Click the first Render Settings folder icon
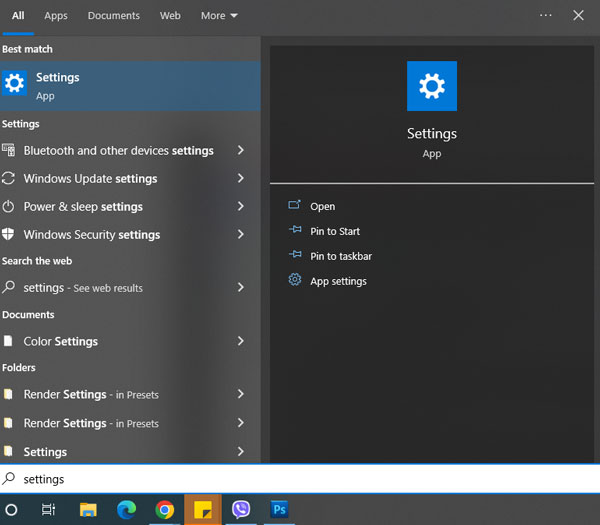600x525 pixels. pos(8,394)
